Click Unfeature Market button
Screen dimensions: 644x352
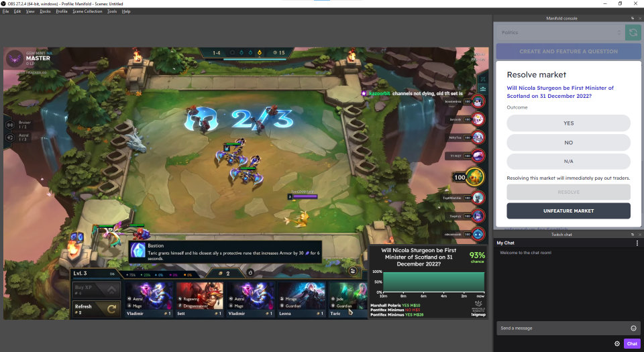click(568, 211)
